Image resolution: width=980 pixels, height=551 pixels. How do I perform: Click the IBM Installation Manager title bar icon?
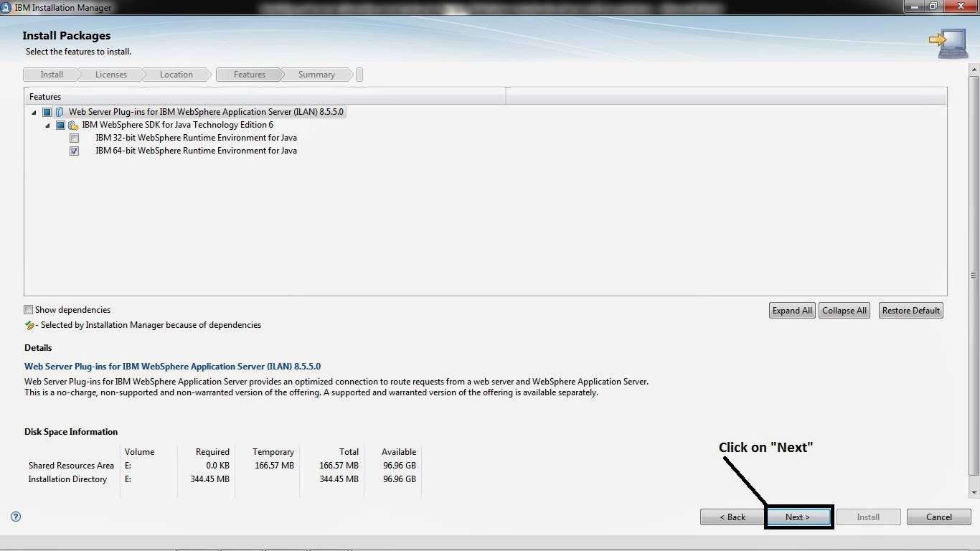pos(7,7)
